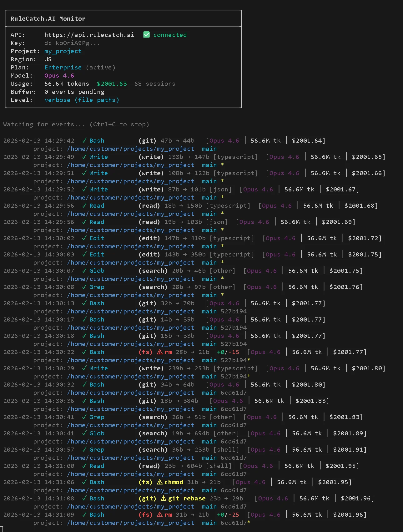The height and width of the screenshot is (532, 403).
Task: Click the check mark on the 14:30:29 Write line
Action: coord(84,368)
